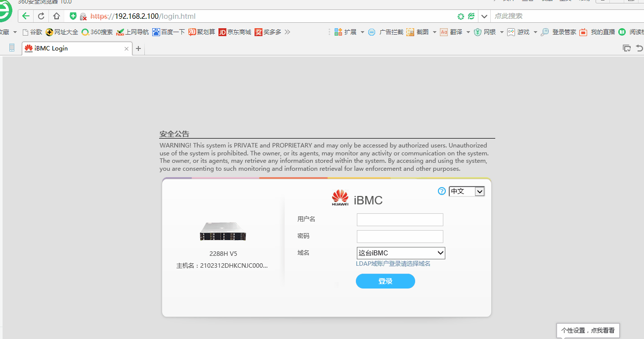Open the 百度一下 bookmark
The width and height of the screenshot is (644, 339).
(168, 32)
